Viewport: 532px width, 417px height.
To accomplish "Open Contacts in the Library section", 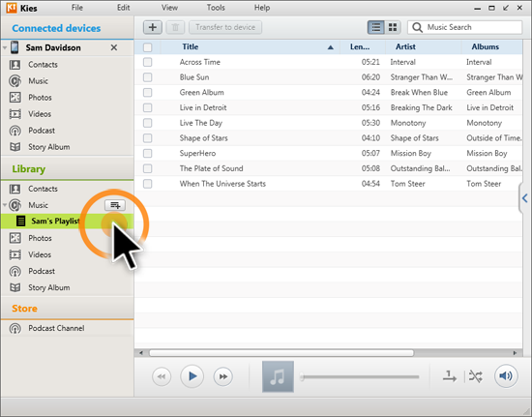I will coord(43,189).
